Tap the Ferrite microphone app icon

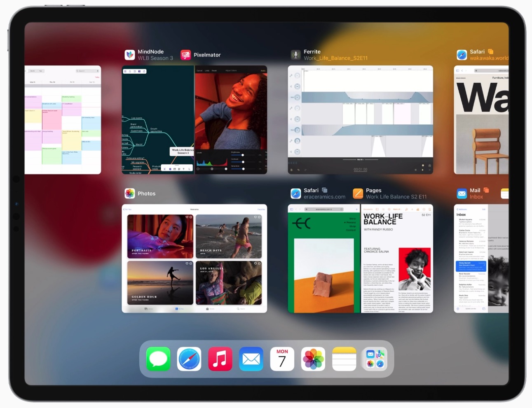coord(295,55)
